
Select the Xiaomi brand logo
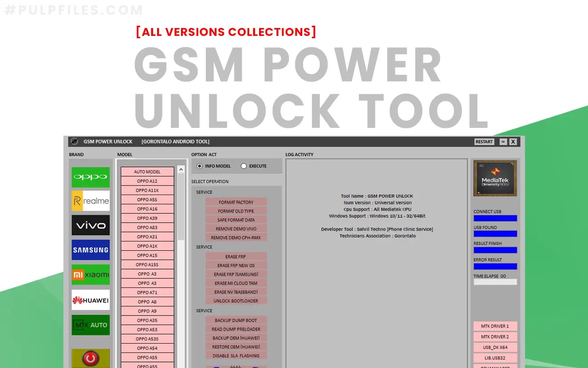(x=90, y=275)
